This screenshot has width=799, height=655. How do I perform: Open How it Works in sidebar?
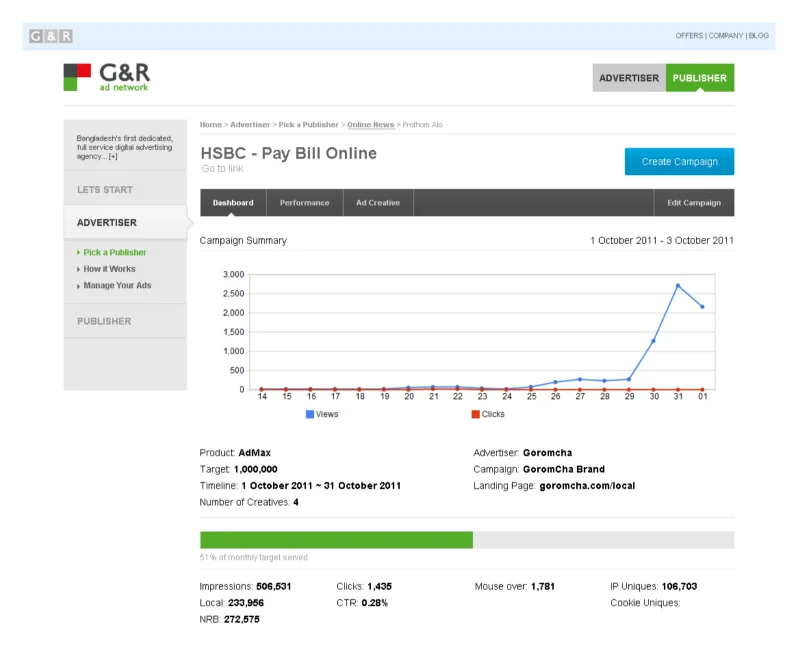[110, 269]
